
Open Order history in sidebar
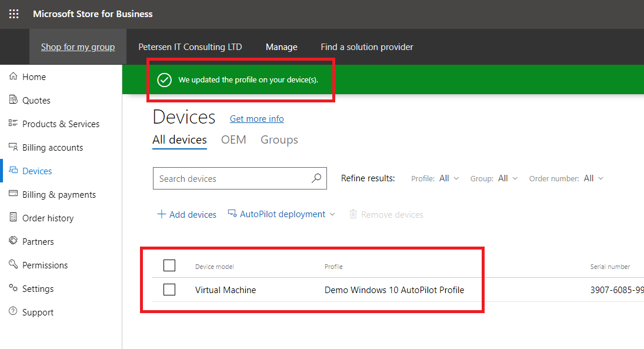pos(48,218)
